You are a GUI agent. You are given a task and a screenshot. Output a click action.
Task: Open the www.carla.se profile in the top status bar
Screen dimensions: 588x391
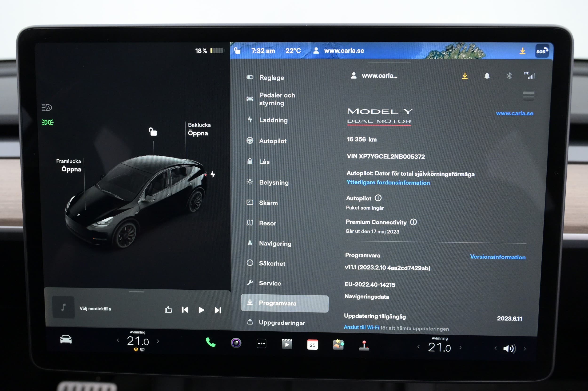pos(338,51)
